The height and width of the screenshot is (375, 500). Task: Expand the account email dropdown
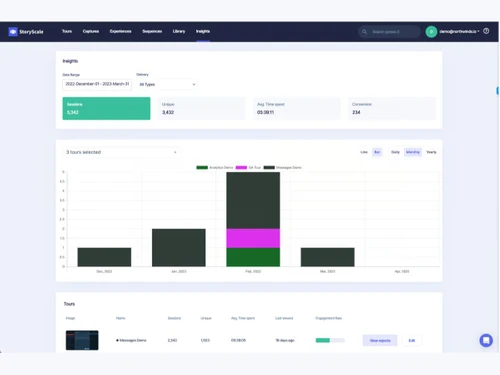tap(459, 31)
